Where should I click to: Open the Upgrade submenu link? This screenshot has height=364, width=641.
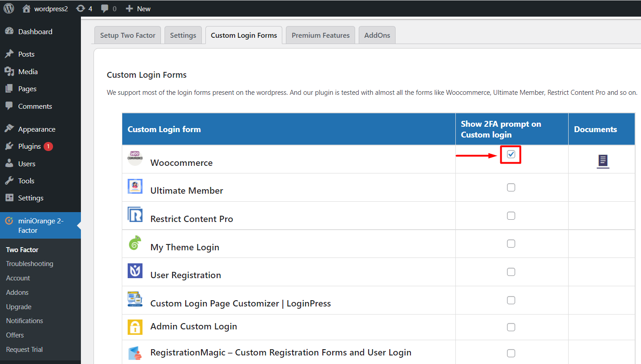pos(19,307)
